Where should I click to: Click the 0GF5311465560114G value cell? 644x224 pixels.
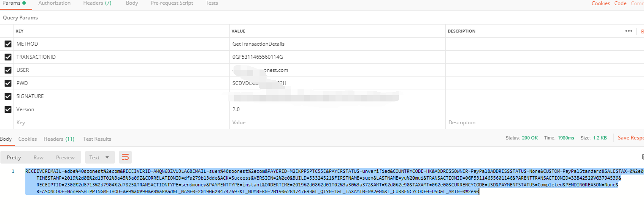tap(338, 57)
